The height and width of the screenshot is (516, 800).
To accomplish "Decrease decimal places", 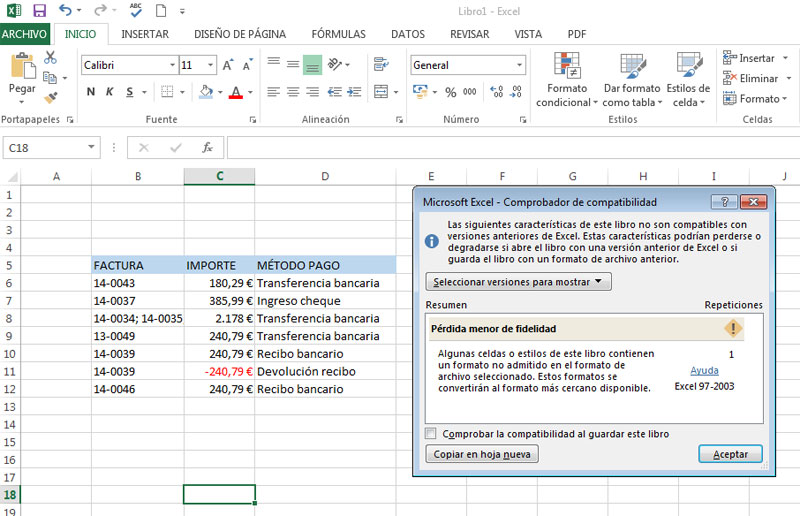I will [516, 92].
